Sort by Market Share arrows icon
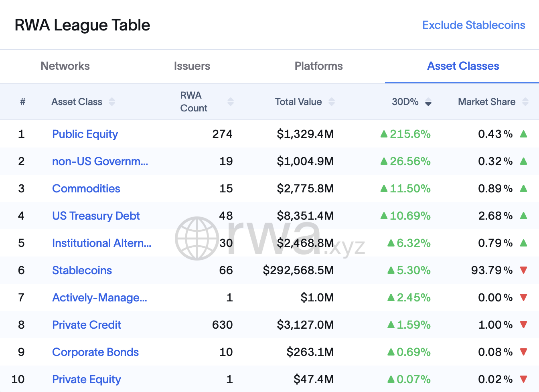The width and height of the screenshot is (539, 392). point(525,102)
